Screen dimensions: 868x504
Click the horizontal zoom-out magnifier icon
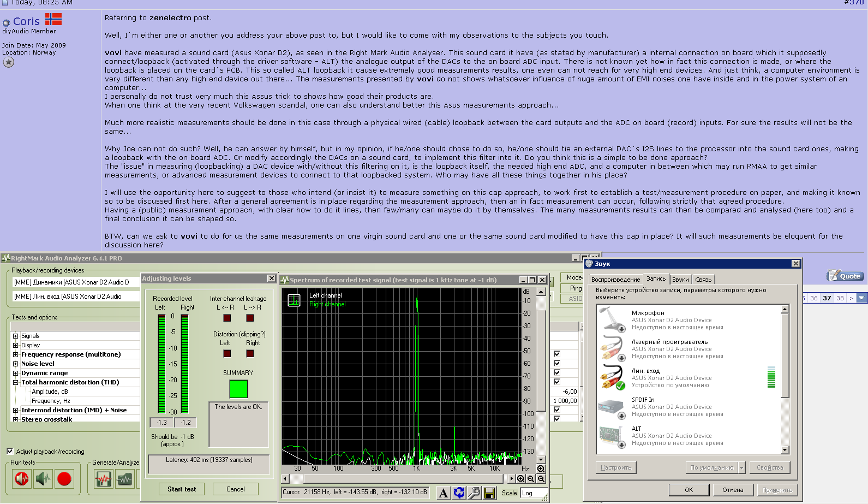pos(531,478)
